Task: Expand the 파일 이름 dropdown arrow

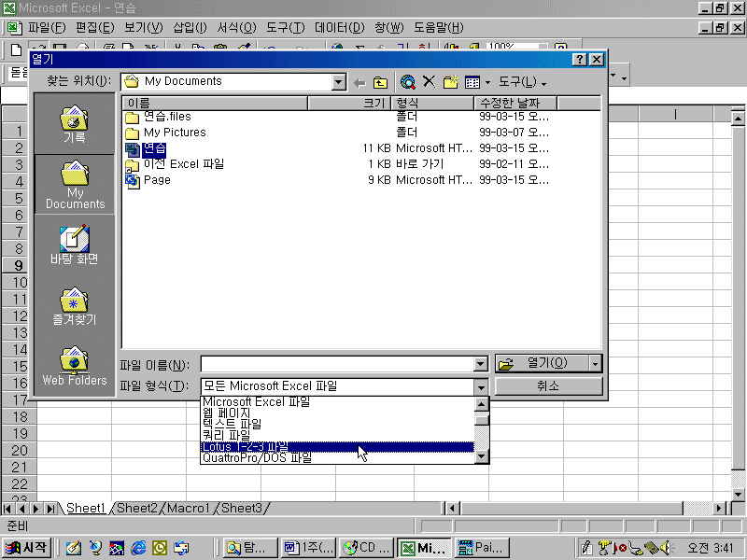Action: pyautogui.click(x=481, y=365)
